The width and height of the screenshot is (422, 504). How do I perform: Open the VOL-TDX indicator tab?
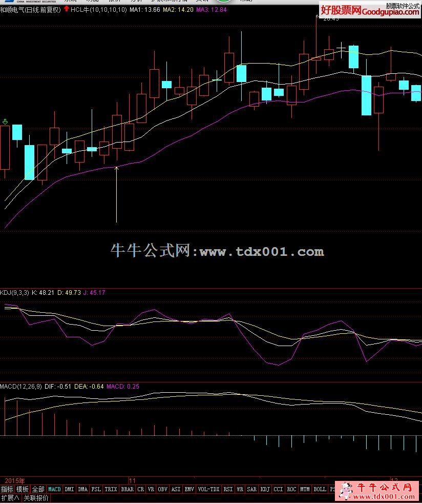point(208,489)
